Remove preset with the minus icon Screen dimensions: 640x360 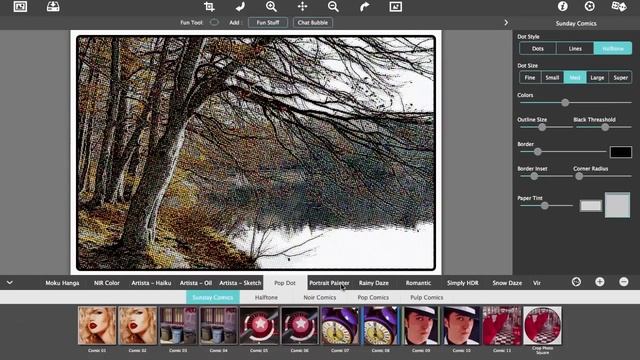[623, 282]
